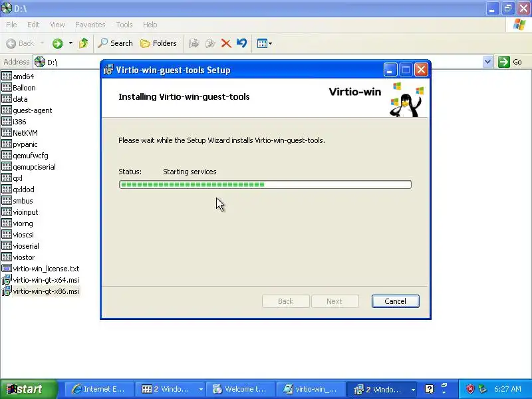Select virtio-win_license.txt file
Image resolution: width=532 pixels, height=399 pixels.
coord(41,269)
